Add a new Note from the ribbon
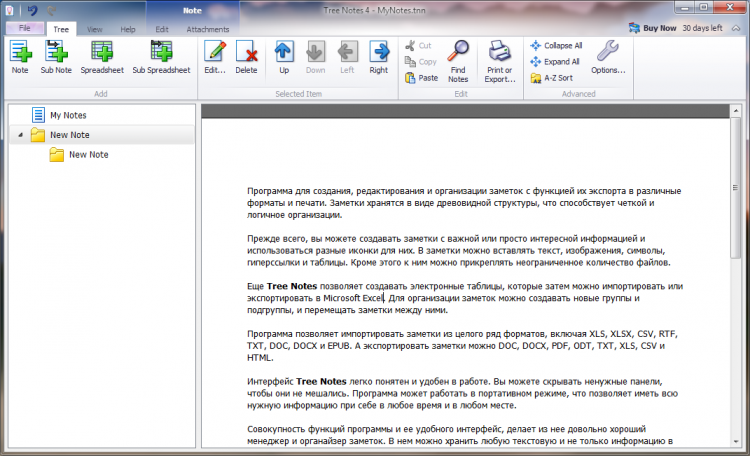750x456 pixels. click(20, 57)
